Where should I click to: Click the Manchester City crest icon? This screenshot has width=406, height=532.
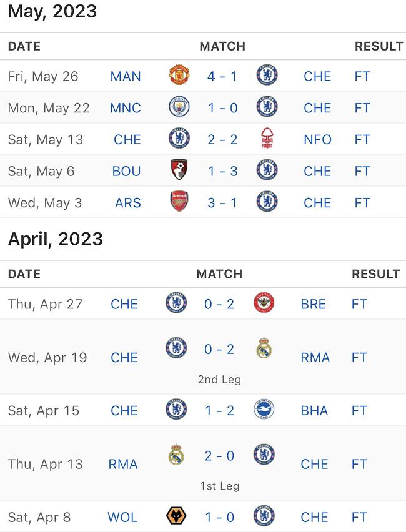click(179, 107)
